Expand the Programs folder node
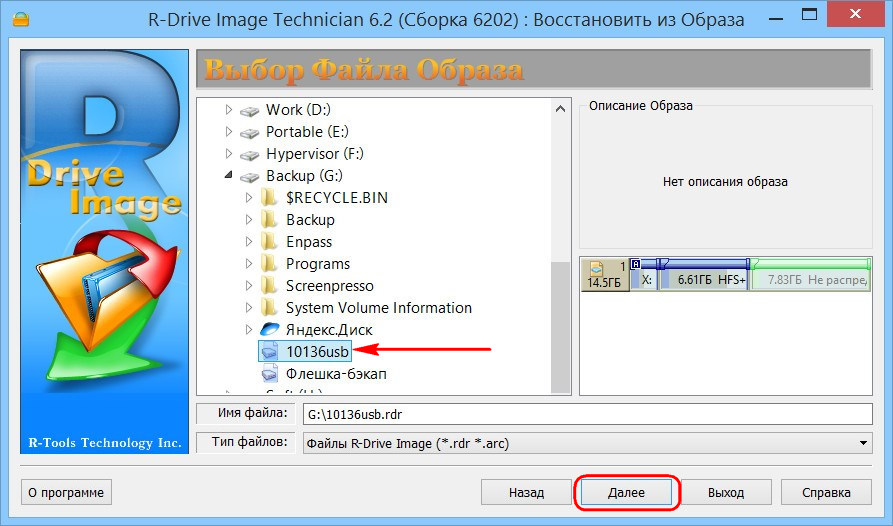This screenshot has height=526, width=893. click(x=249, y=264)
